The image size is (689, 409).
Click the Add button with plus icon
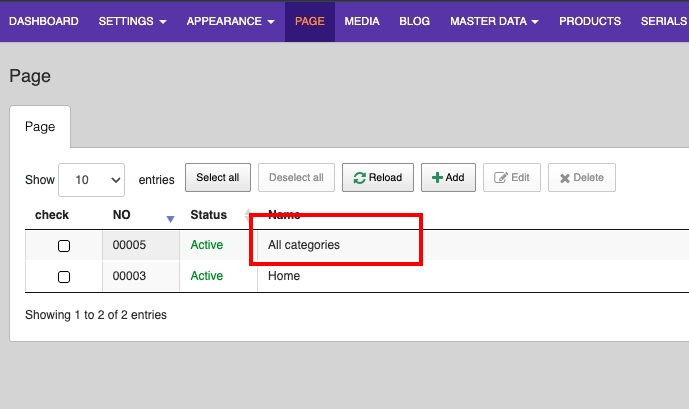[x=447, y=178]
